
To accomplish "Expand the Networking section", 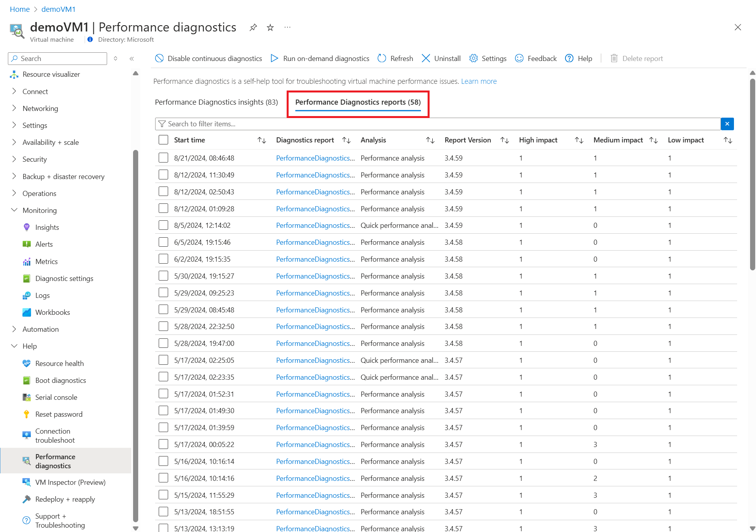I will tap(15, 108).
